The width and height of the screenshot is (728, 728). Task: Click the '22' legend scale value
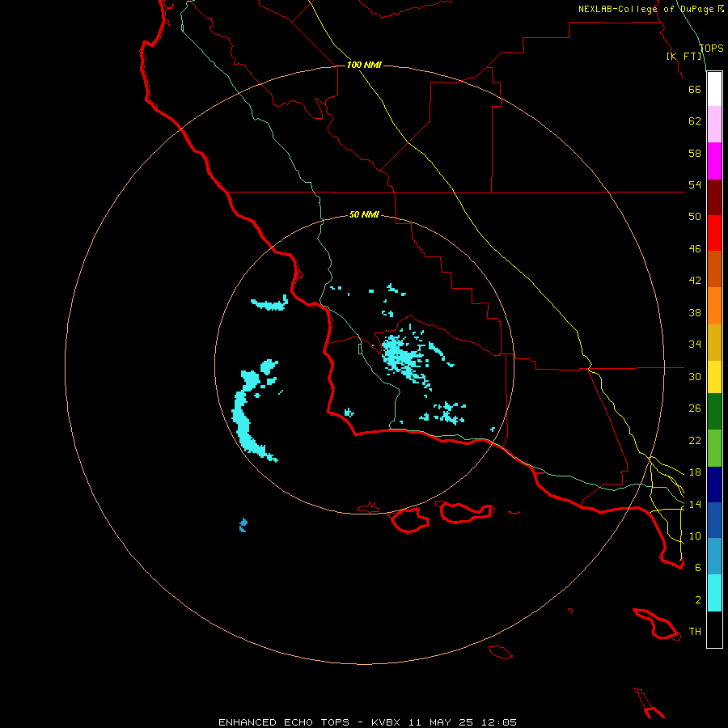coord(695,440)
